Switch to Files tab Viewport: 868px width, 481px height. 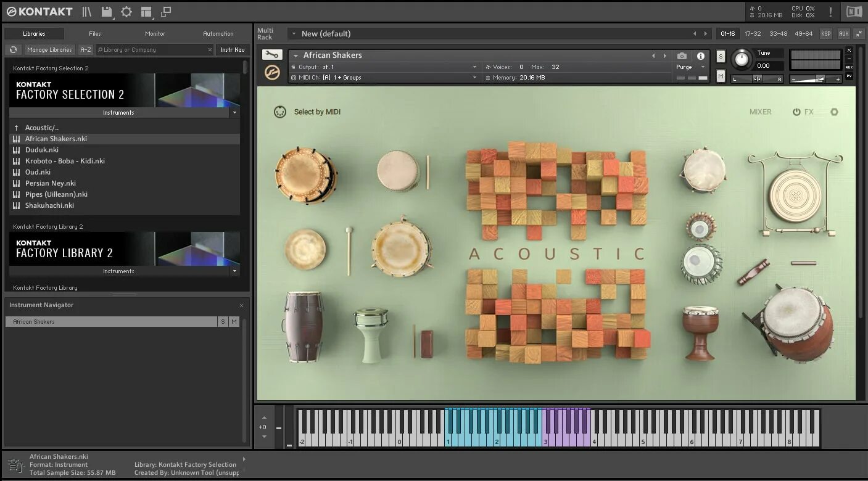point(94,33)
